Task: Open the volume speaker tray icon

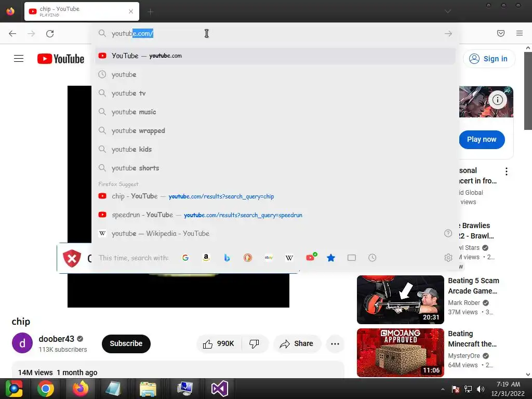Action: click(x=481, y=389)
